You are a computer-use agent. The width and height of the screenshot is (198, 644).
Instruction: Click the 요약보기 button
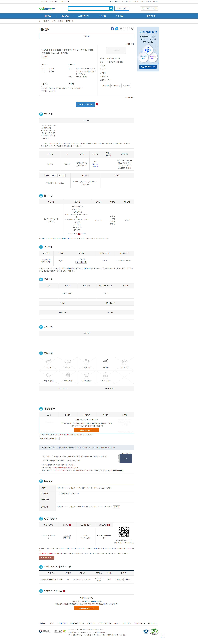(127, 579)
